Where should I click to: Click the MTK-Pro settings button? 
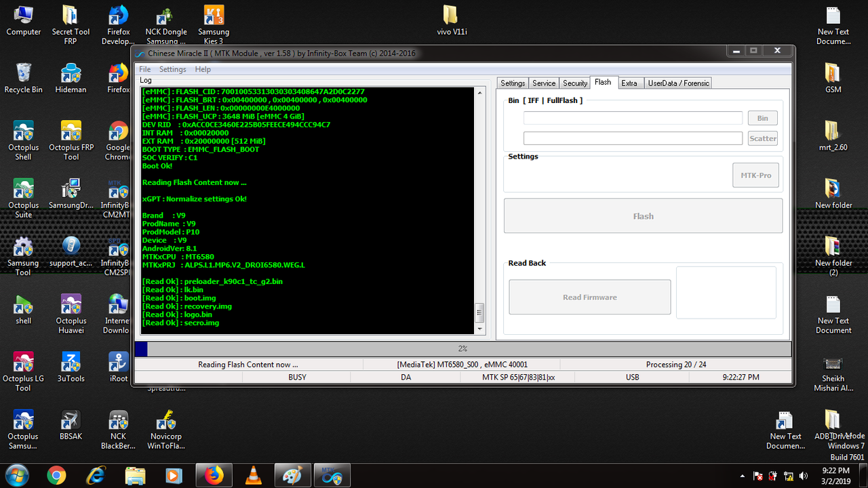pyautogui.click(x=755, y=176)
